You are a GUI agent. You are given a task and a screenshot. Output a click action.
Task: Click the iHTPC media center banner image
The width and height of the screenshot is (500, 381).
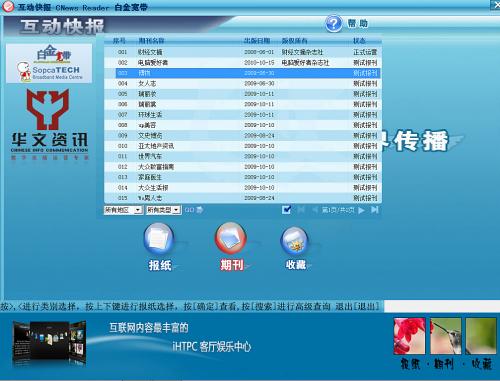[49, 343]
